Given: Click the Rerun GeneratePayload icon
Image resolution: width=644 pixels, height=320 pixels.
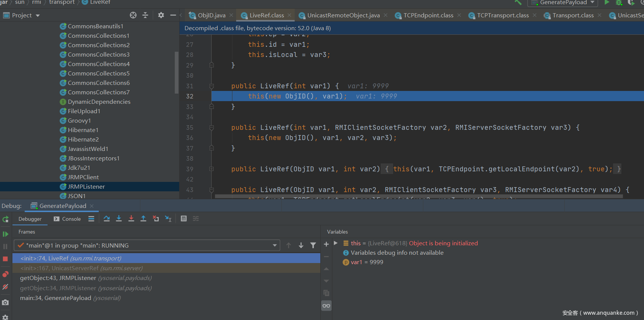Looking at the screenshot, I should (x=5, y=219).
